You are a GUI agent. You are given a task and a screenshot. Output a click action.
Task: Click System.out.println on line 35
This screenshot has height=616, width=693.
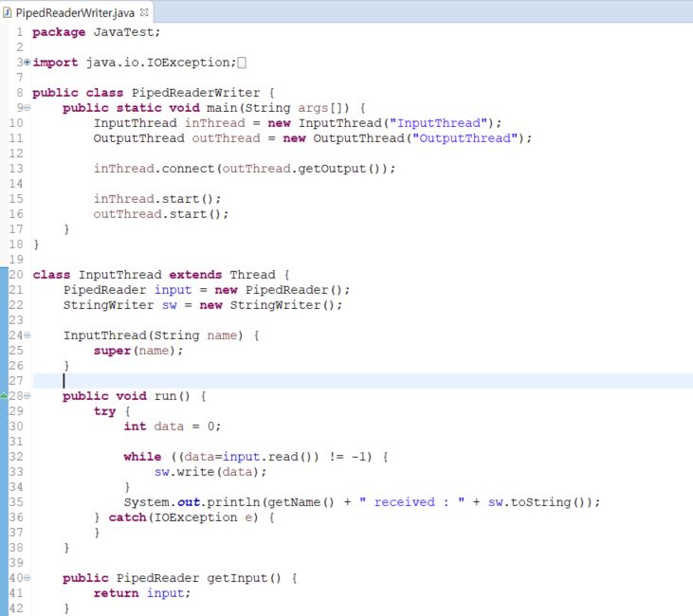tap(193, 502)
